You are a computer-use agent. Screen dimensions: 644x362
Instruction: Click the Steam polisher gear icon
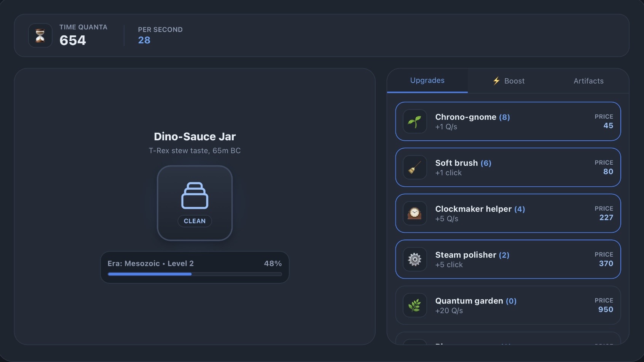pos(415,260)
